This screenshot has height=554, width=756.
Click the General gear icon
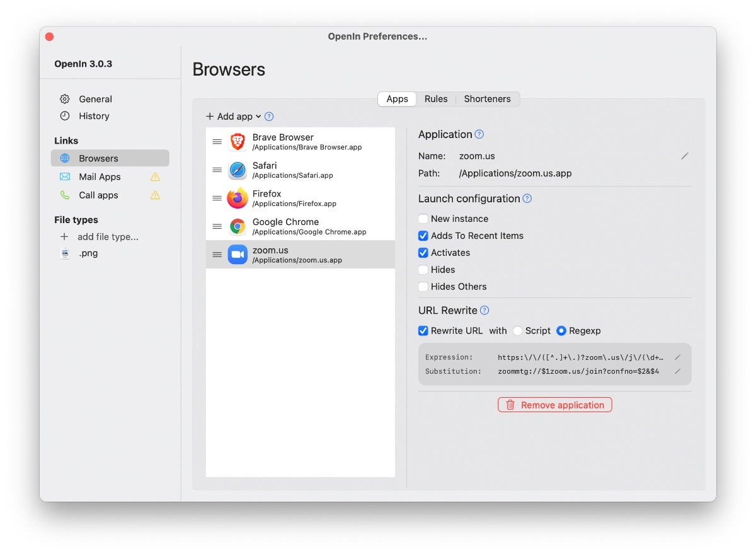point(64,99)
